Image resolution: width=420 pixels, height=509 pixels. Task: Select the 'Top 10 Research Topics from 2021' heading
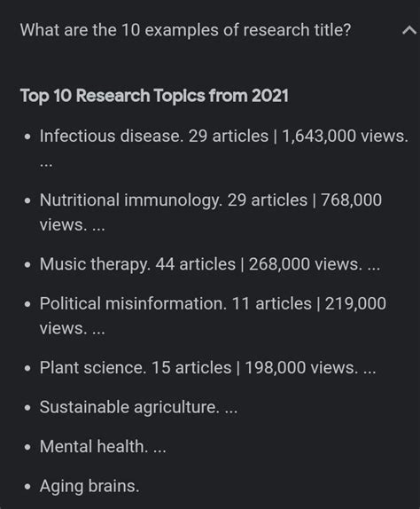(154, 96)
